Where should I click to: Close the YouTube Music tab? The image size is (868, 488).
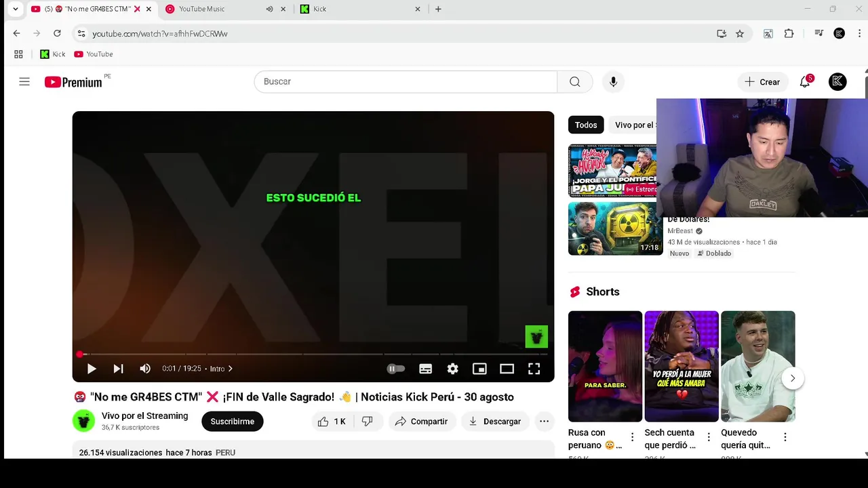pyautogui.click(x=283, y=9)
